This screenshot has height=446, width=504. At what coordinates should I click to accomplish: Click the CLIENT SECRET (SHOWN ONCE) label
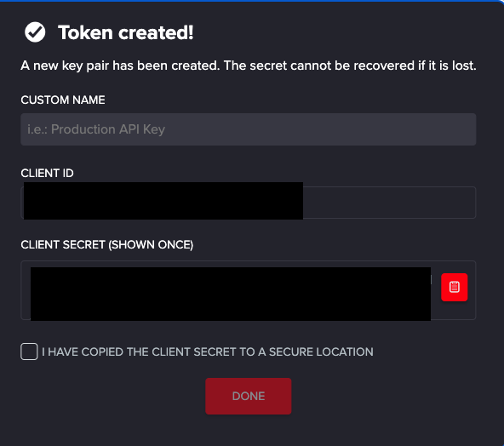[107, 245]
